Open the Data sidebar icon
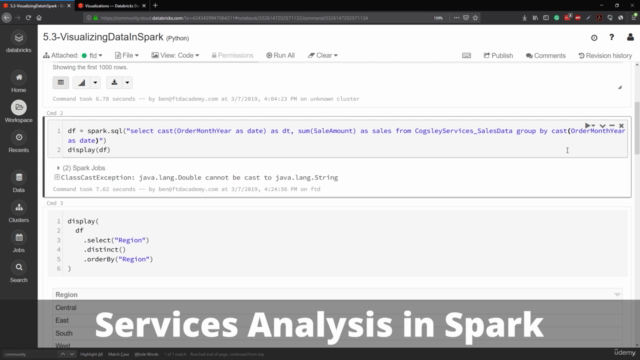The height and width of the screenshot is (360, 640). 19,182
